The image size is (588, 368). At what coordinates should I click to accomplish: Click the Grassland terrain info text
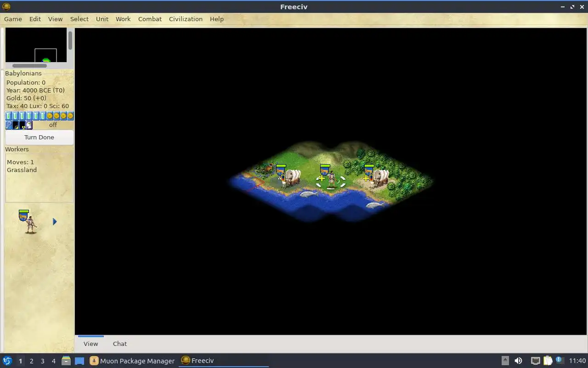tap(22, 170)
